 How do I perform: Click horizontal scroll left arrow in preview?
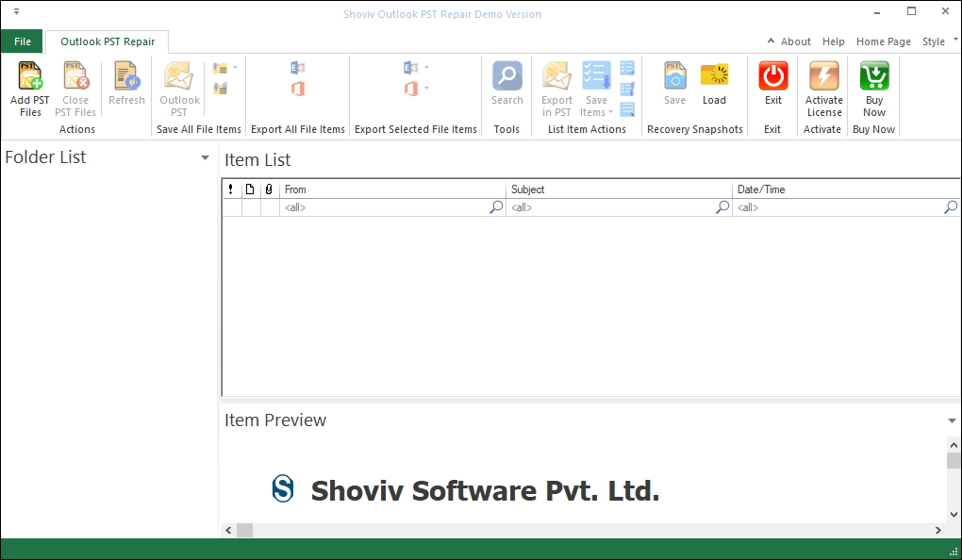(x=229, y=530)
